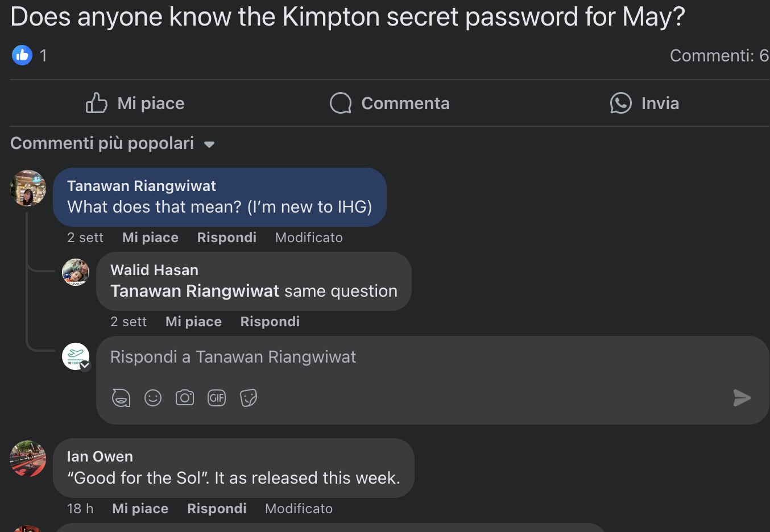The width and height of the screenshot is (770, 532).
Task: Click the Commenta button
Action: pos(390,103)
